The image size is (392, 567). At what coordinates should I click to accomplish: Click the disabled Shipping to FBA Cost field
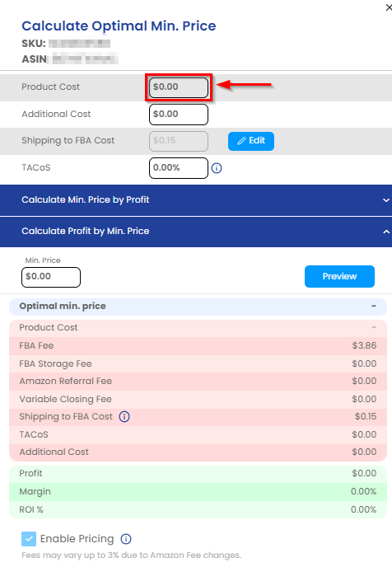point(179,141)
